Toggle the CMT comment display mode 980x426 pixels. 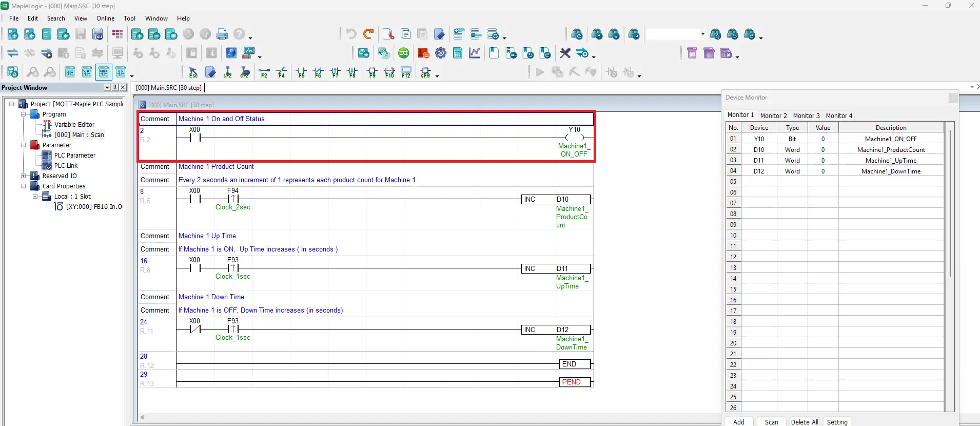104,72
